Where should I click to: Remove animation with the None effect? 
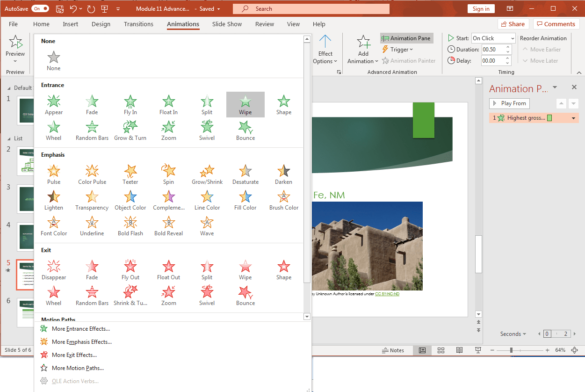click(54, 61)
